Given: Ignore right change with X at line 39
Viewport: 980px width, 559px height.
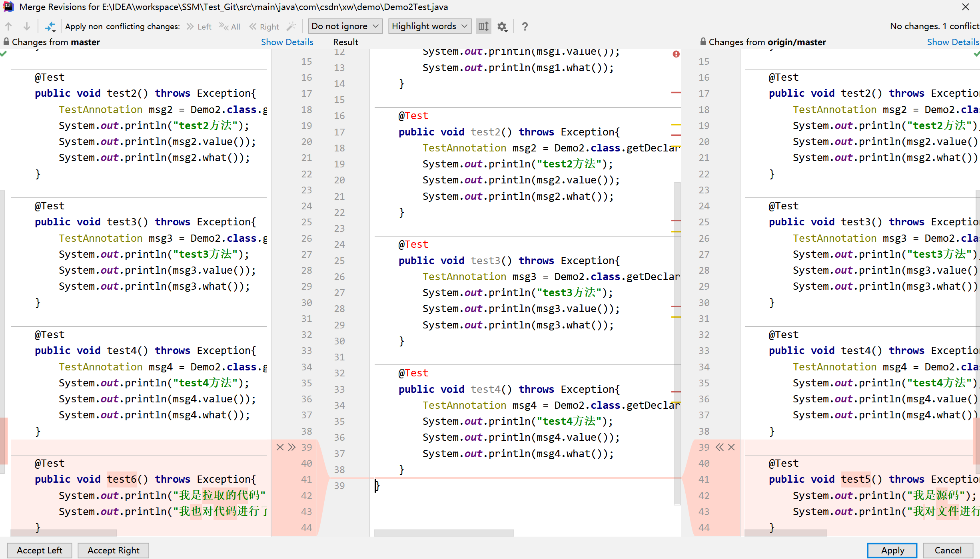Looking at the screenshot, I should [731, 447].
